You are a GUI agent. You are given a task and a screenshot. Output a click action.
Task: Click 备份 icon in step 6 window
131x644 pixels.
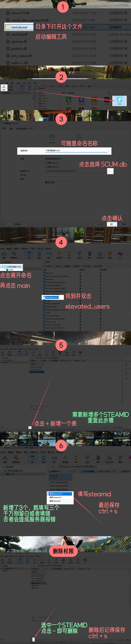[98, 460]
